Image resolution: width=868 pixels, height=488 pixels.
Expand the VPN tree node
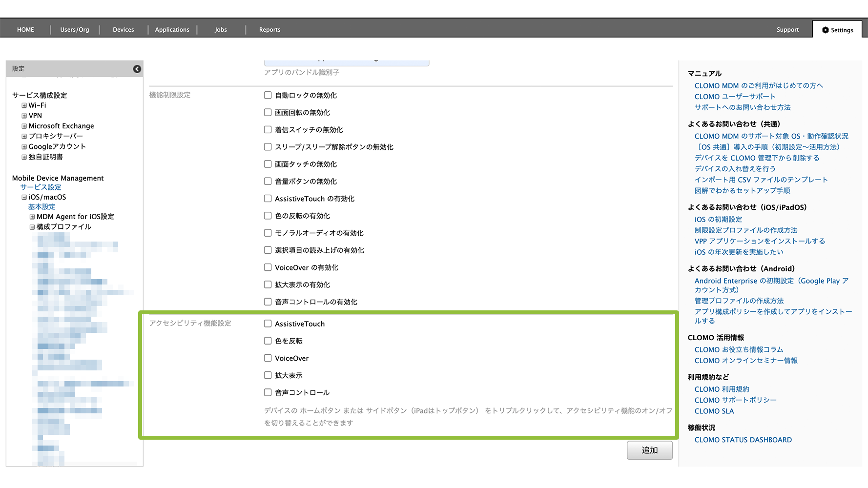pos(24,116)
